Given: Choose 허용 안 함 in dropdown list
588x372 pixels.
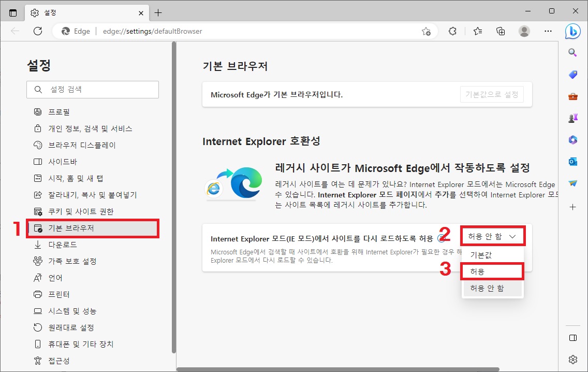Looking at the screenshot, I should (492, 288).
